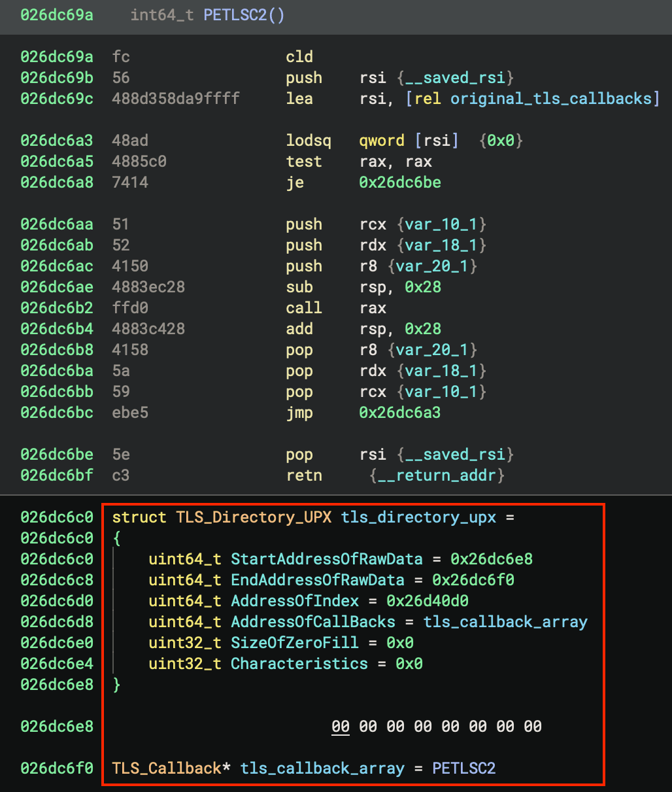Click the first underlined 00 hex byte

click(340, 727)
